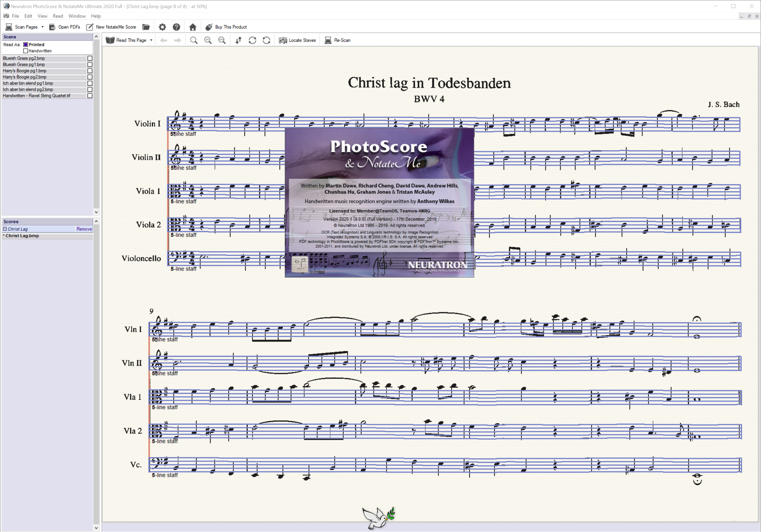Click the second rotate page icon

tap(267, 40)
